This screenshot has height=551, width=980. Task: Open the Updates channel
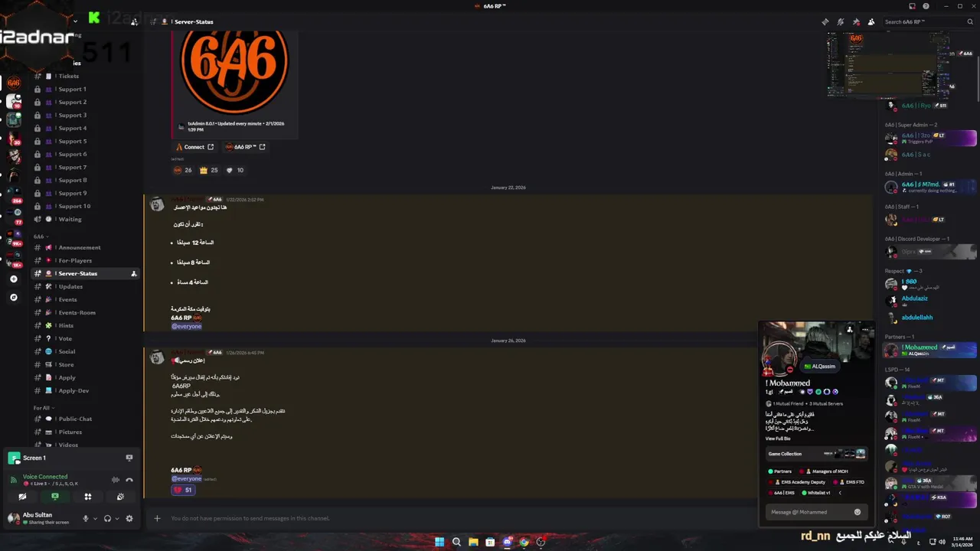click(85, 286)
